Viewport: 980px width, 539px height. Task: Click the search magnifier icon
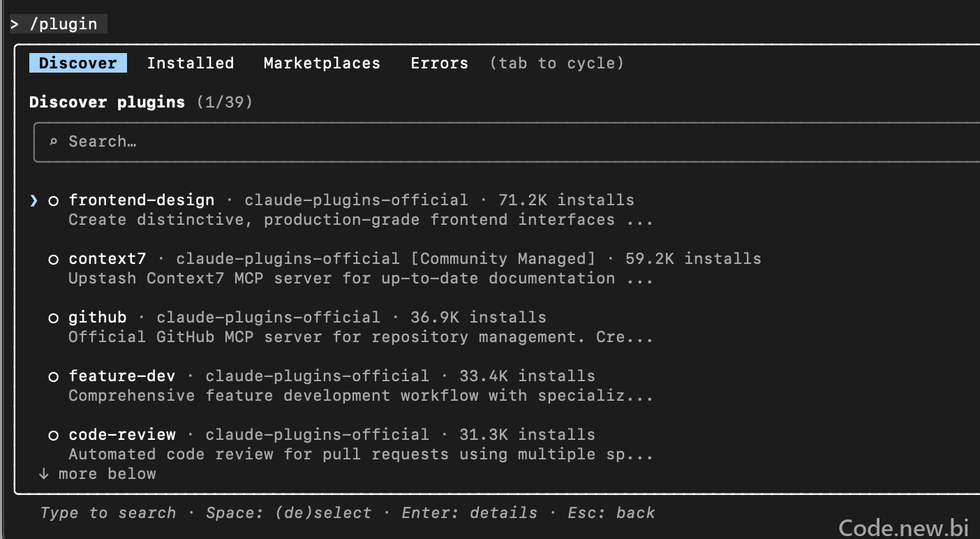pyautogui.click(x=53, y=142)
